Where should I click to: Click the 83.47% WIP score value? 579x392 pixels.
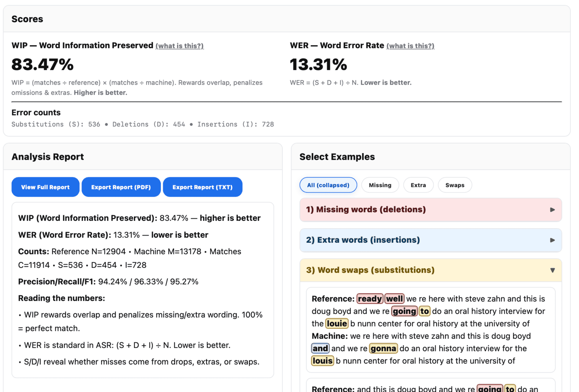click(43, 64)
